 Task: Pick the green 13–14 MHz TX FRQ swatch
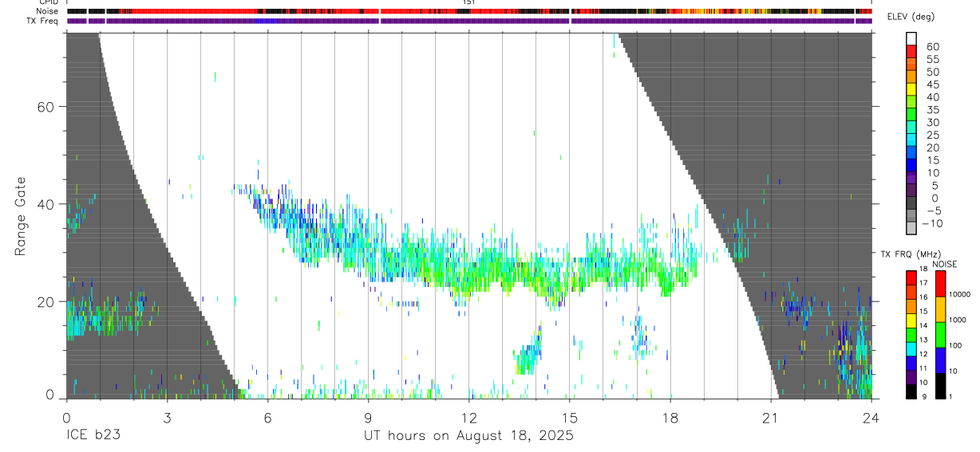(x=911, y=334)
